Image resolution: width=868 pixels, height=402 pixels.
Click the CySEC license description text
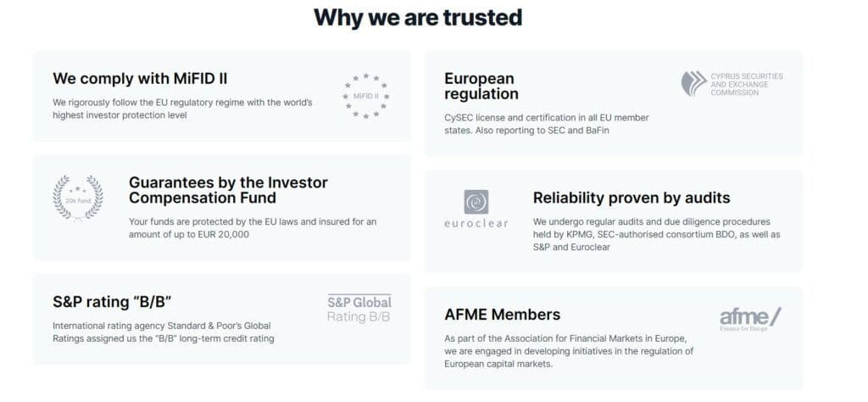547,124
